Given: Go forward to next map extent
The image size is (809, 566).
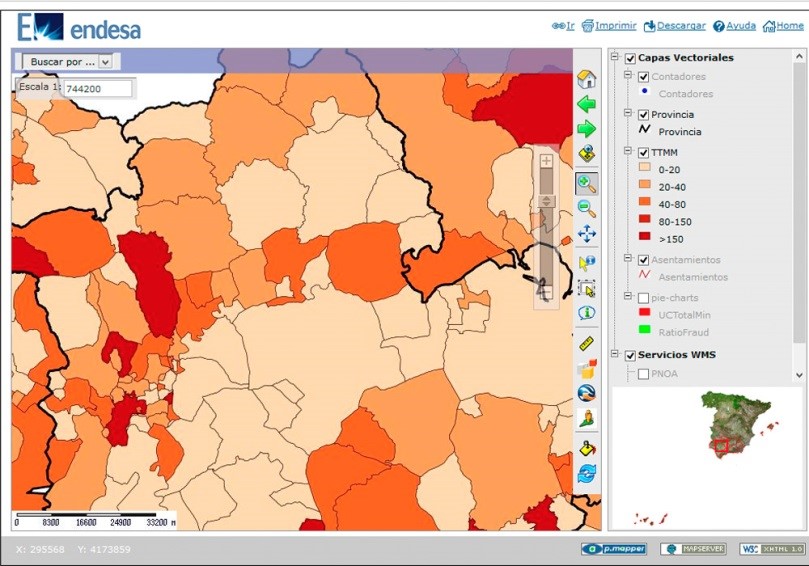Looking at the screenshot, I should coord(587,129).
